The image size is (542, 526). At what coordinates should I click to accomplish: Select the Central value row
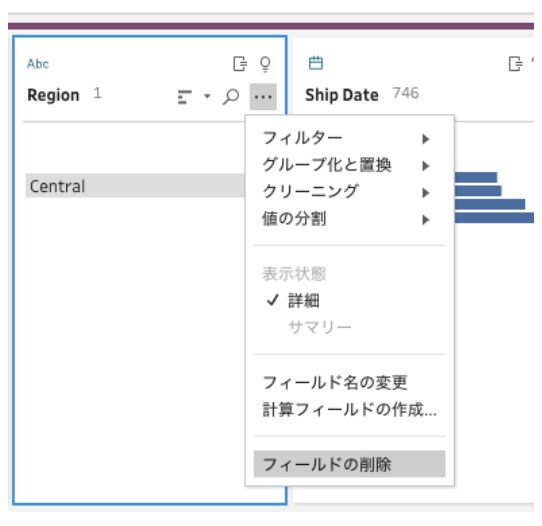tap(135, 186)
